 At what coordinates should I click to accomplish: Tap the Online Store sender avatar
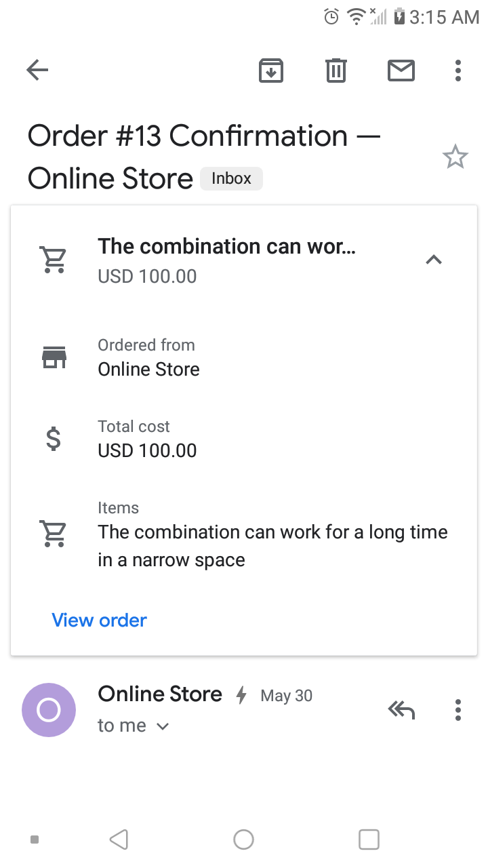(x=49, y=710)
